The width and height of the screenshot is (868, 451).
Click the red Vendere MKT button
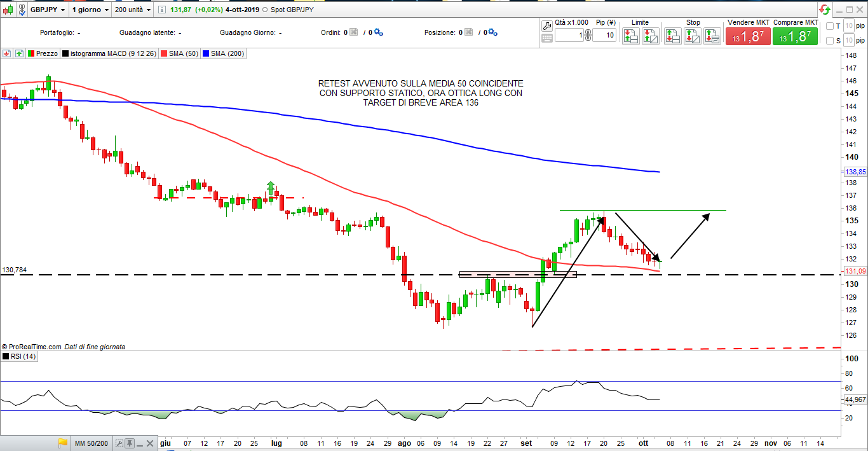click(747, 37)
